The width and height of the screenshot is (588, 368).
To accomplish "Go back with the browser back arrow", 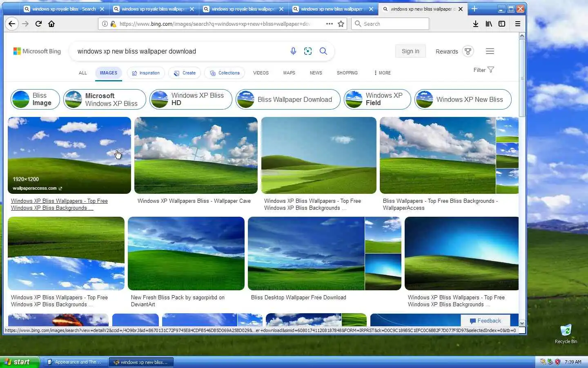I will 12,24.
